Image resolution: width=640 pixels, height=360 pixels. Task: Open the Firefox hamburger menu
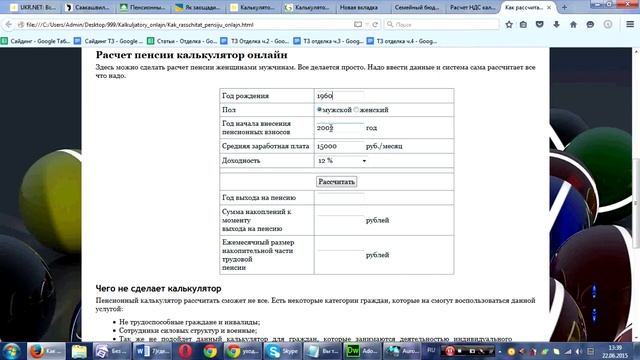[630, 24]
